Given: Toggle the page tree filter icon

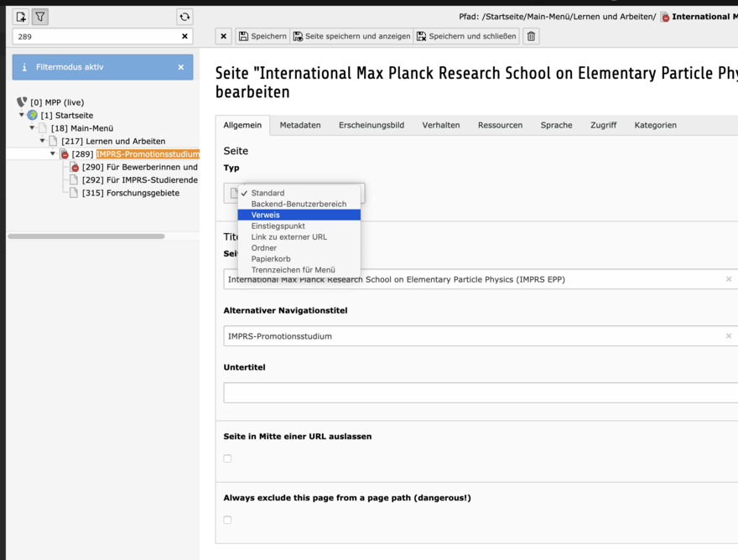Looking at the screenshot, I should (40, 17).
